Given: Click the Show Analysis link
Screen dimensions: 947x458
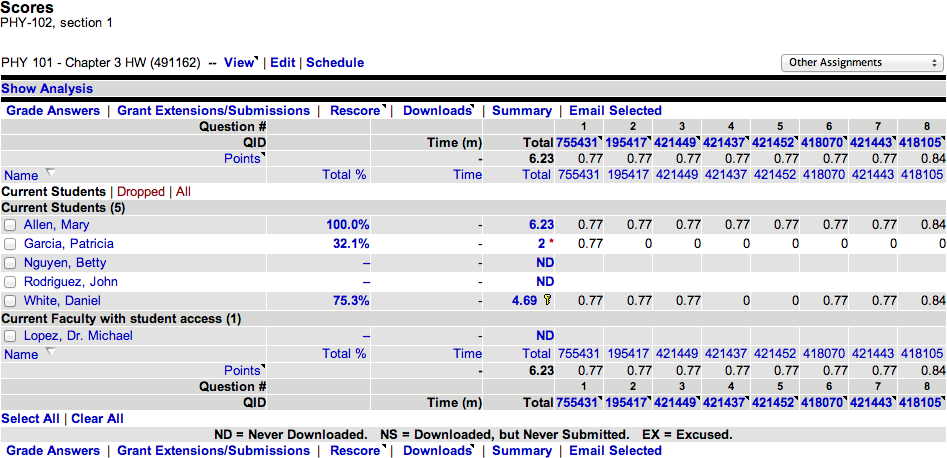Looking at the screenshot, I should tap(47, 89).
